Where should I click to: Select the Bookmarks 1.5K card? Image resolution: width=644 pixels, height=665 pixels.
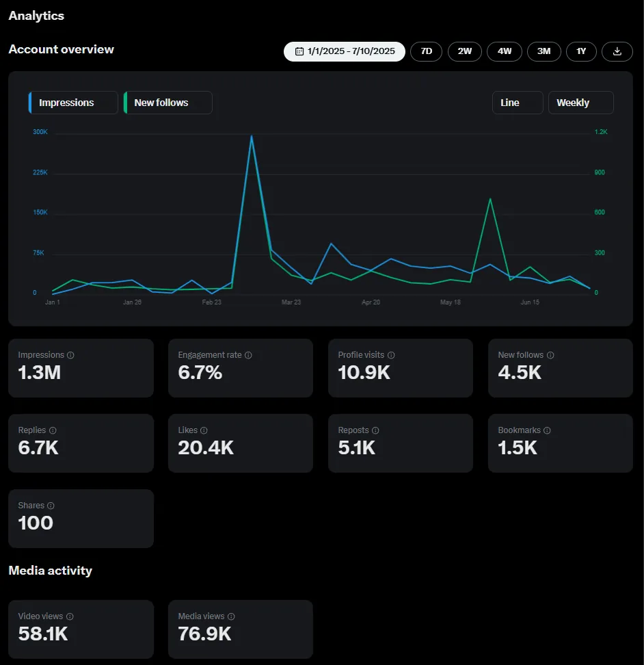pos(561,443)
